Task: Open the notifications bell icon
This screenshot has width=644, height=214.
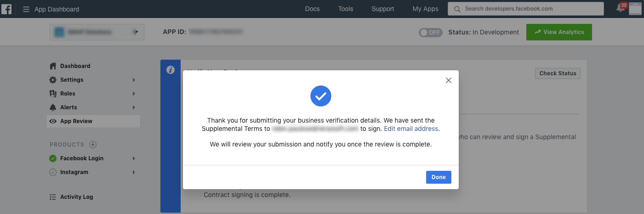Action: pyautogui.click(x=621, y=8)
